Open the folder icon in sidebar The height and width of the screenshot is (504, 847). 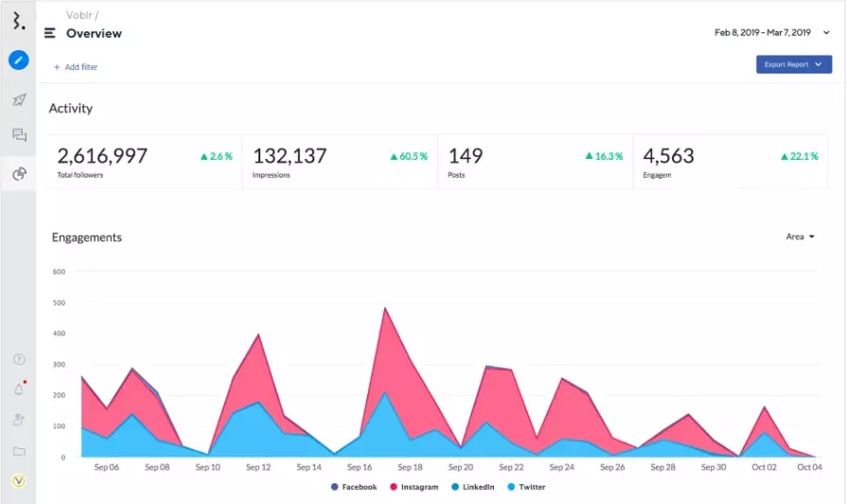point(19,451)
